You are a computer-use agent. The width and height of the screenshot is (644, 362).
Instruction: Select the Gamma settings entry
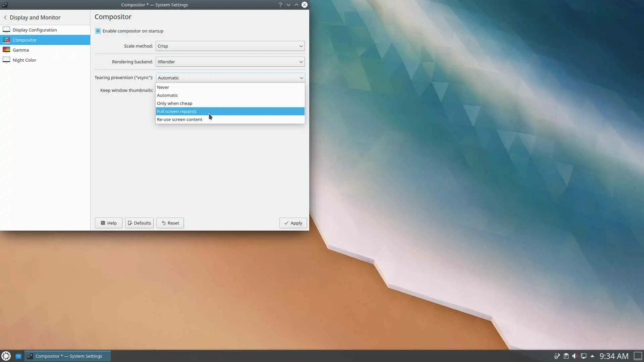coord(21,50)
